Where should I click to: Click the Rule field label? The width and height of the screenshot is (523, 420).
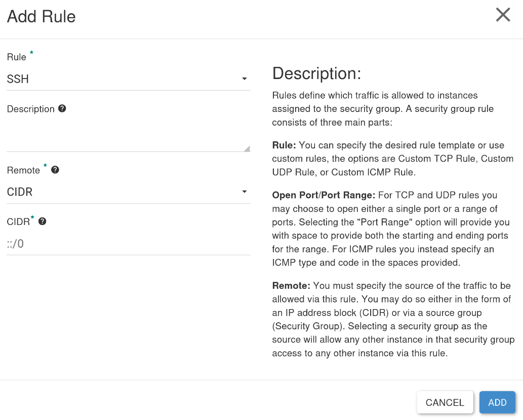point(17,57)
